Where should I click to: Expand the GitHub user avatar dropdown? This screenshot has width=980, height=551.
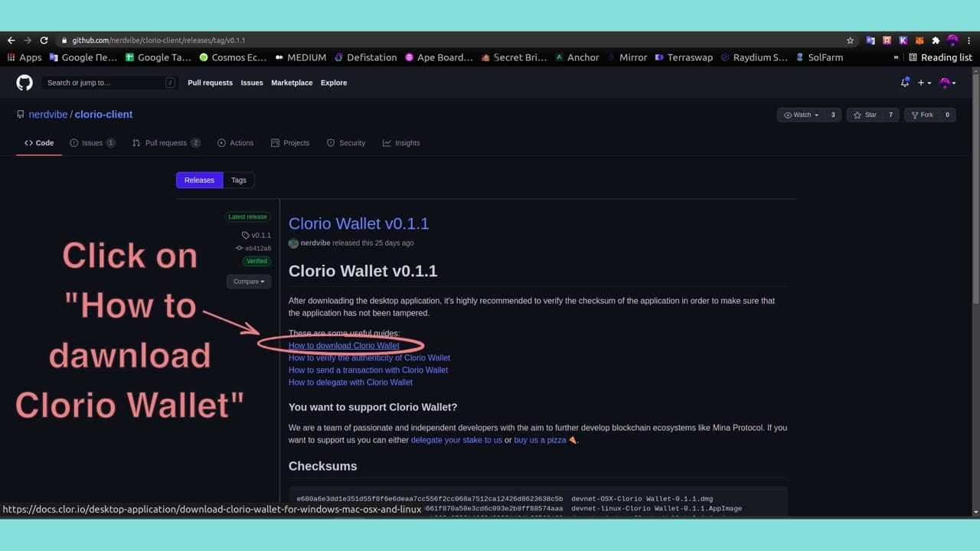948,83
